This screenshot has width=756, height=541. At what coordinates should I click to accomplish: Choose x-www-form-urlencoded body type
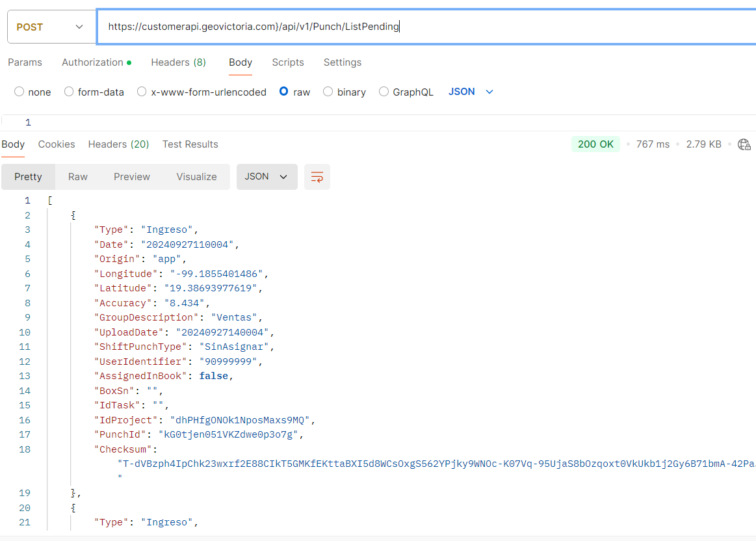click(x=142, y=92)
